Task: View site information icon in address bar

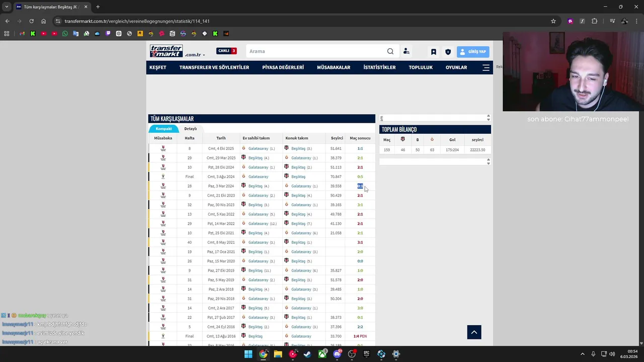Action: point(58,21)
